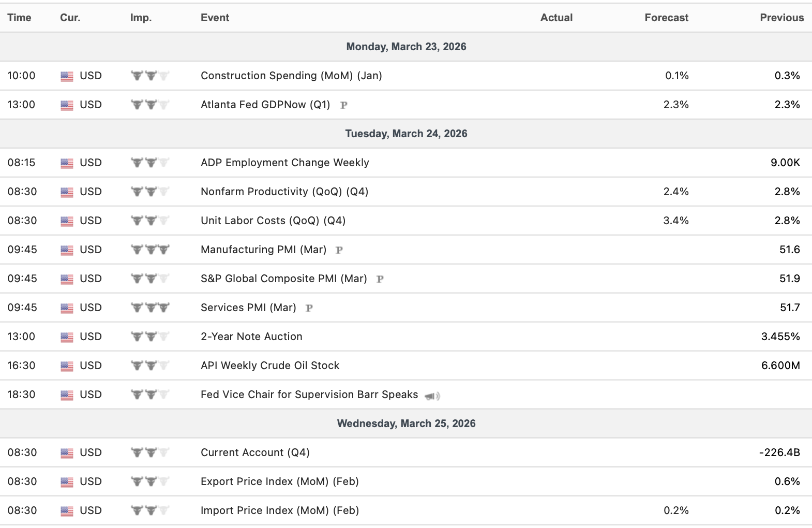The width and height of the screenshot is (812, 528).
Task: Open the Export Price Index (MoM) event
Action: pos(279,481)
